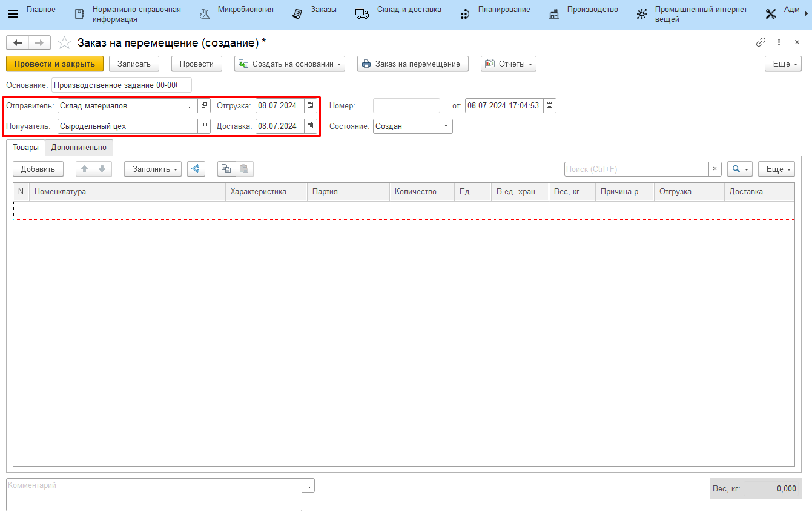Move table row down with arrow
The image size is (812, 515).
(102, 169)
